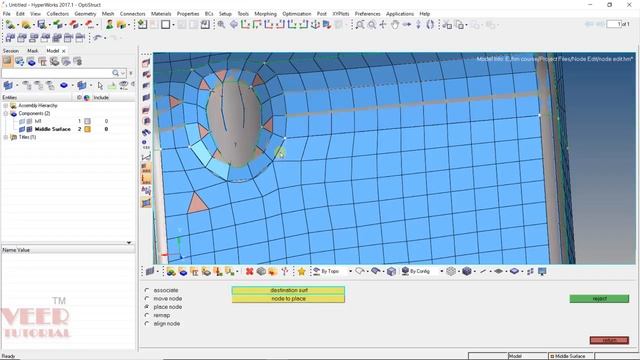Toggle element display of Middle Surface component
640x360 pixels.
tap(29, 129)
